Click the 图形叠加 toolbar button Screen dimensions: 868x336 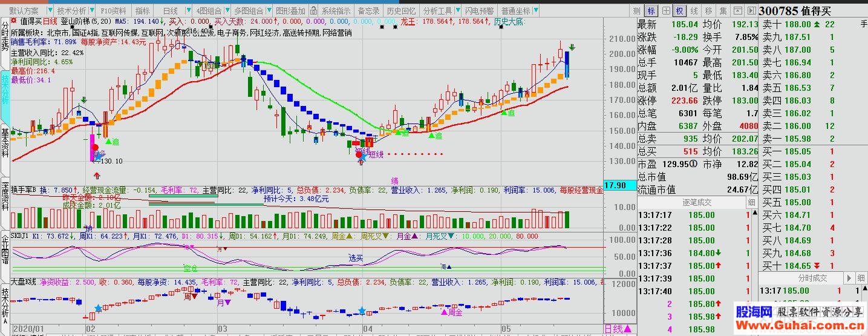tap(291, 11)
